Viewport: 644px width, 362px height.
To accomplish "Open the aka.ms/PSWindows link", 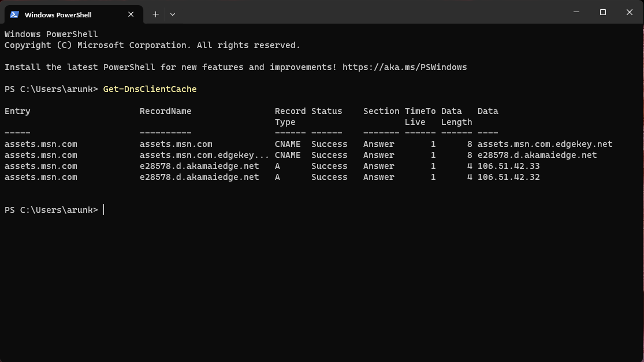I will click(404, 67).
